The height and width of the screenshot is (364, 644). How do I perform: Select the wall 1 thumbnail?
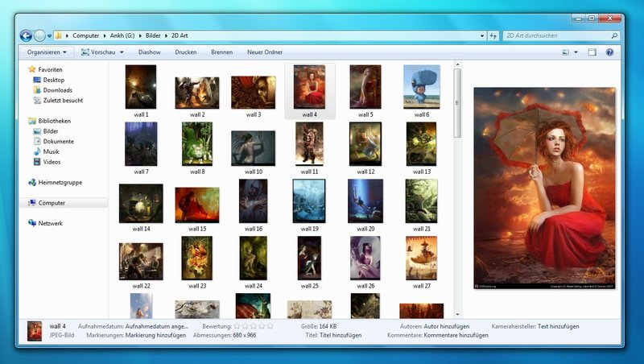[x=141, y=87]
